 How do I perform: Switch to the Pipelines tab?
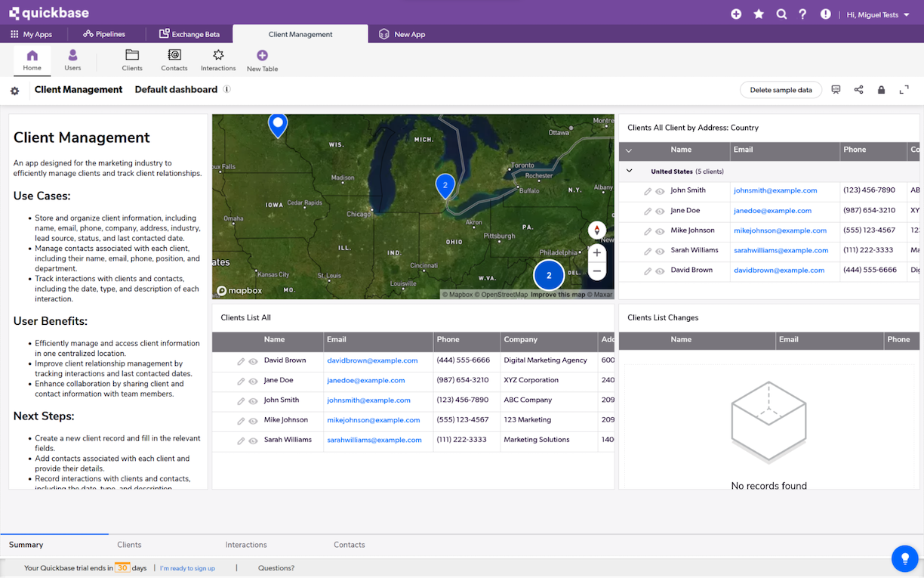coord(104,34)
